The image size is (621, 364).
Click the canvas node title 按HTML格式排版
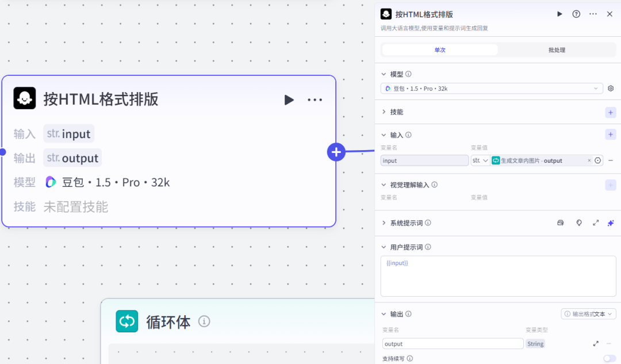101,99
